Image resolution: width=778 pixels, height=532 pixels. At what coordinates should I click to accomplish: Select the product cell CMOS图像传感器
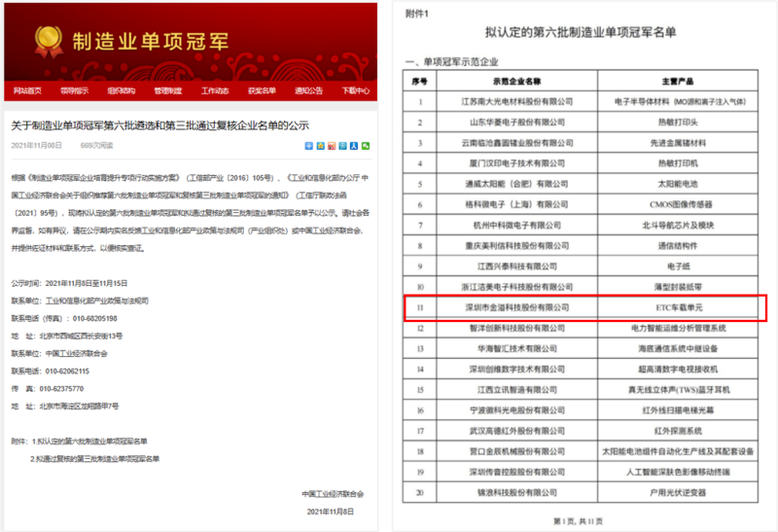(x=678, y=204)
